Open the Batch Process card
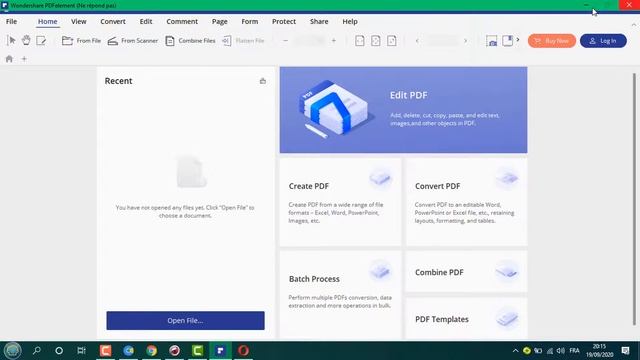The width and height of the screenshot is (640, 360). (x=340, y=295)
